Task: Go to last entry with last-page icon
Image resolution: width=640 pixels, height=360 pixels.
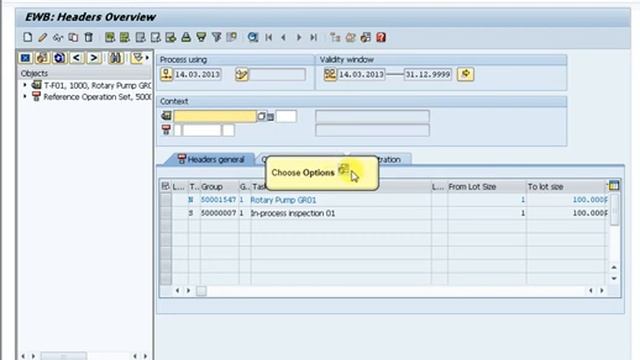Action: point(313,38)
